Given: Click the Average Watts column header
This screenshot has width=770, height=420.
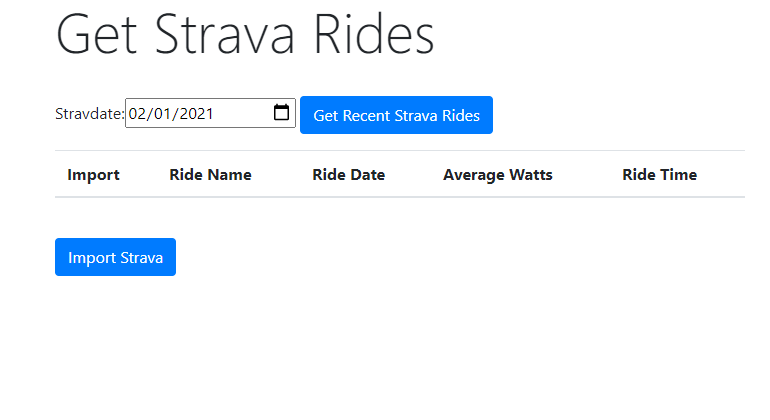Looking at the screenshot, I should coord(497,175).
